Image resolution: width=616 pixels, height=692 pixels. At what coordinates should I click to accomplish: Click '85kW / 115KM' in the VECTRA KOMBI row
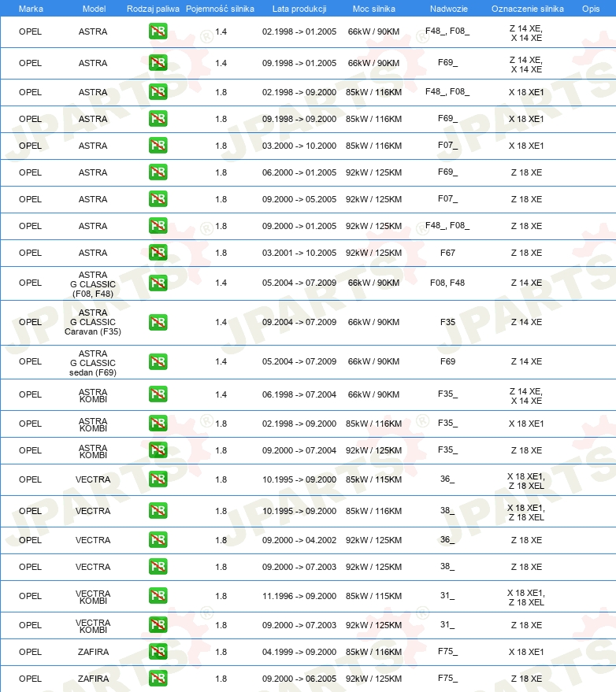tap(374, 596)
